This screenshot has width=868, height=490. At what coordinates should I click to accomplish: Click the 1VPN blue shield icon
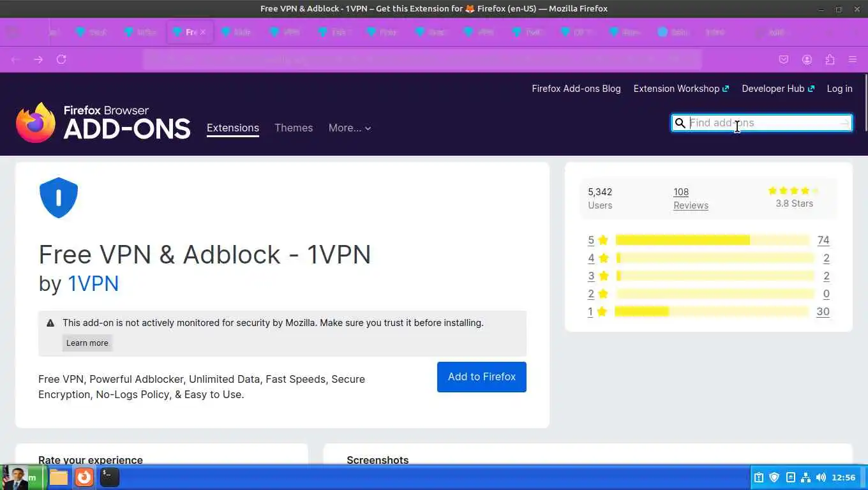(59, 198)
